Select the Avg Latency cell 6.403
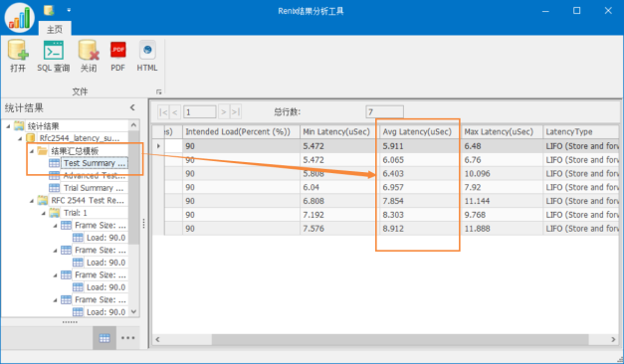624x364 pixels. tap(420, 173)
